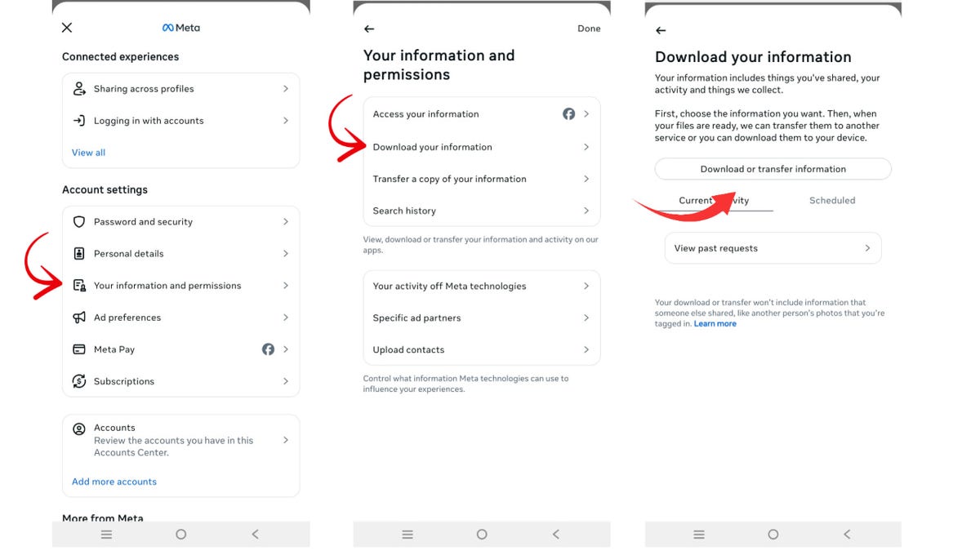The height and width of the screenshot is (551, 980).
Task: Switch to the Scheduled tab
Action: point(832,200)
